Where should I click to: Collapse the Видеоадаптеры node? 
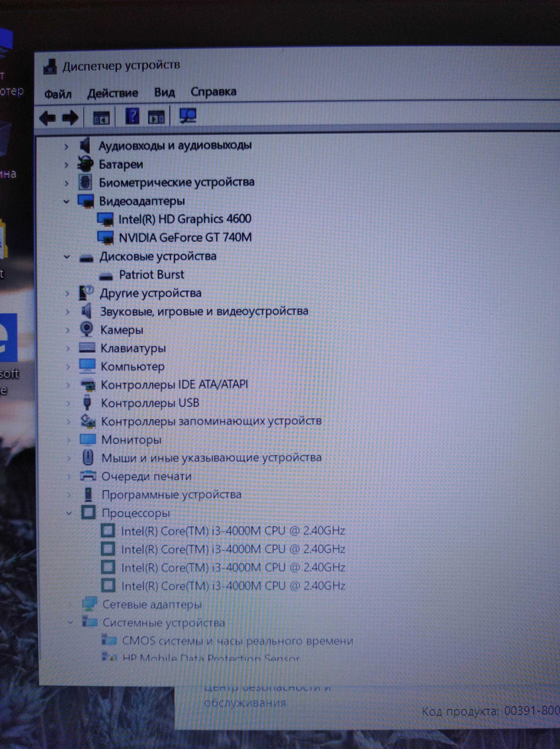66,202
